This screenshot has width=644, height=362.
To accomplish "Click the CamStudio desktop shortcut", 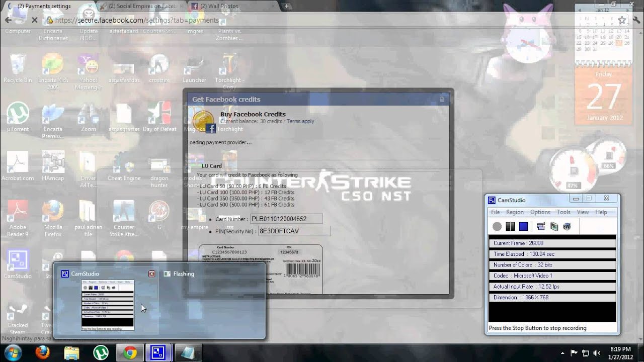I will [x=18, y=264].
